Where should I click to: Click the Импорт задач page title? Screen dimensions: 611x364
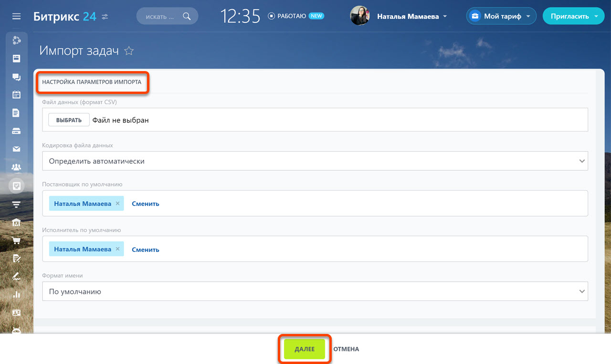[x=79, y=51]
